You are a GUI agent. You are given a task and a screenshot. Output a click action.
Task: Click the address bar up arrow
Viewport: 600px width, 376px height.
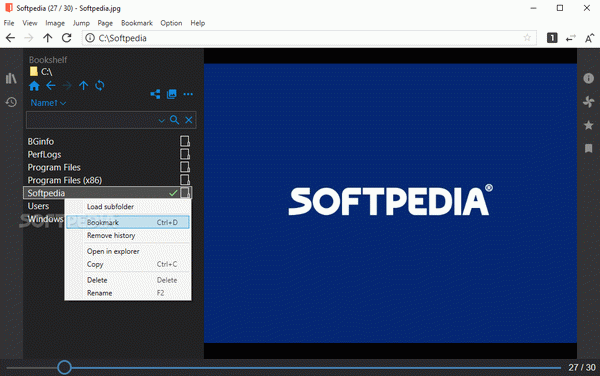point(47,38)
